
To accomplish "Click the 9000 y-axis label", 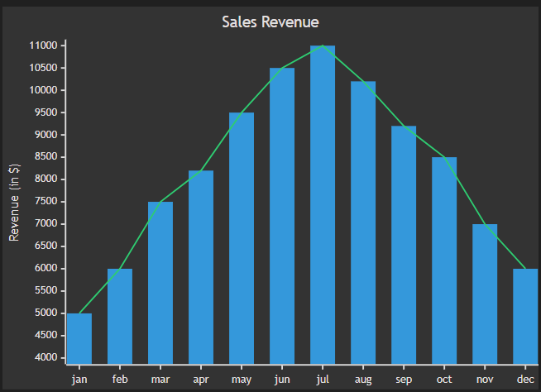I will tap(45, 135).
